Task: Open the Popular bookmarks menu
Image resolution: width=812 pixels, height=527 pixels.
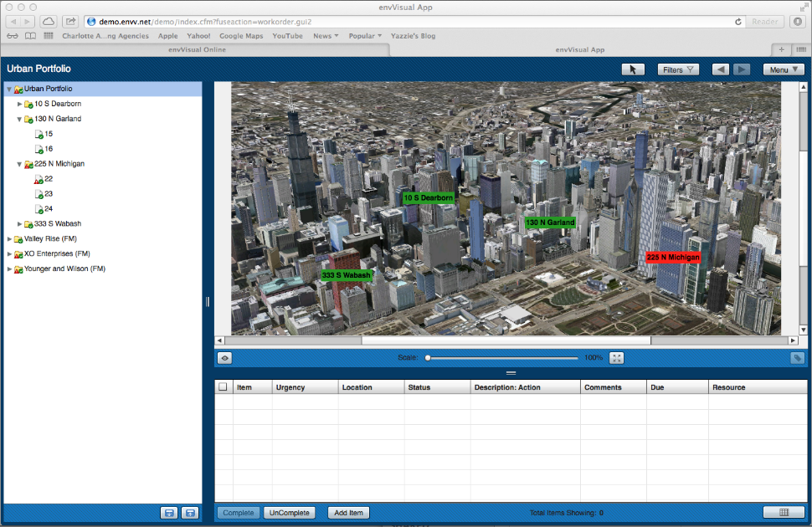Action: coord(365,36)
